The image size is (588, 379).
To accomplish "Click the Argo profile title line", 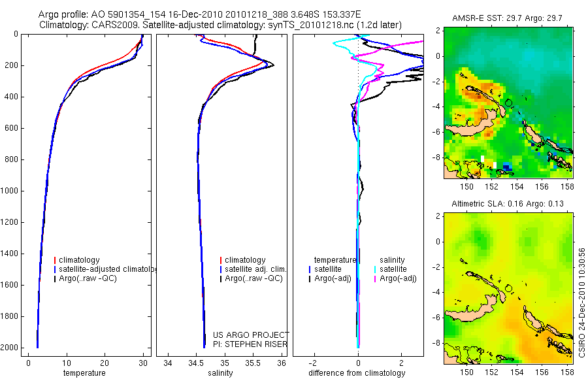I will coord(199,14).
